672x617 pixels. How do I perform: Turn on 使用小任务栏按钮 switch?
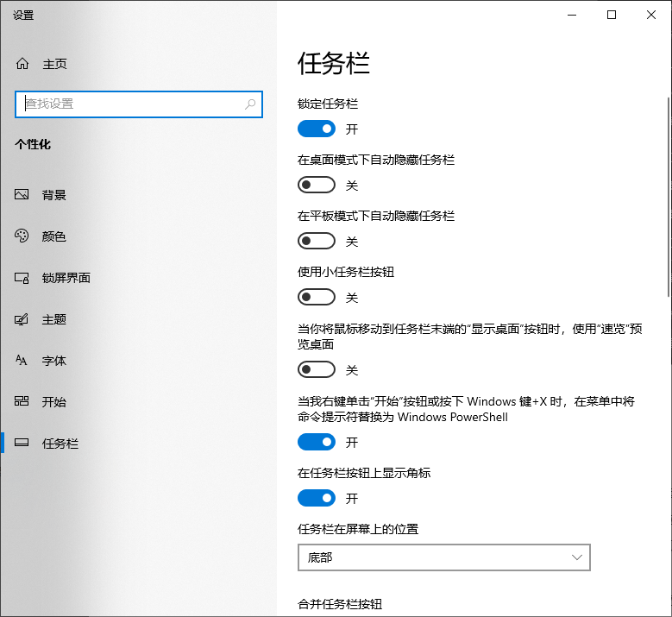tap(317, 297)
